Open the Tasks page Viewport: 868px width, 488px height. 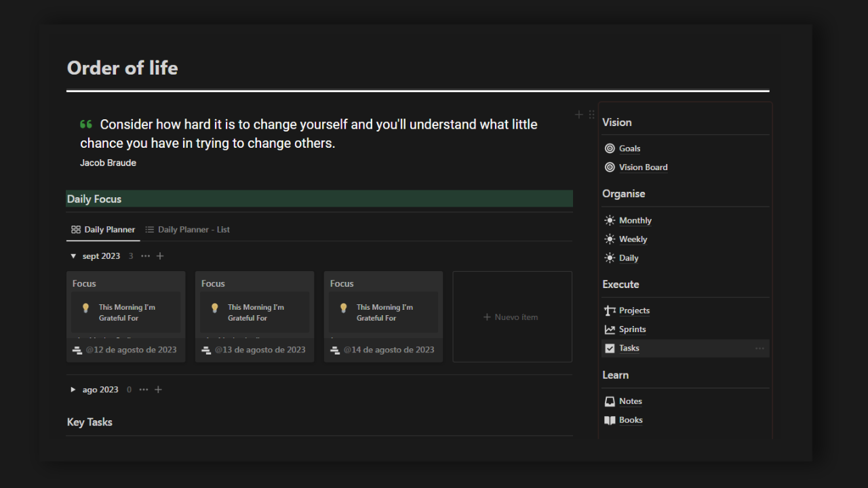coord(629,348)
